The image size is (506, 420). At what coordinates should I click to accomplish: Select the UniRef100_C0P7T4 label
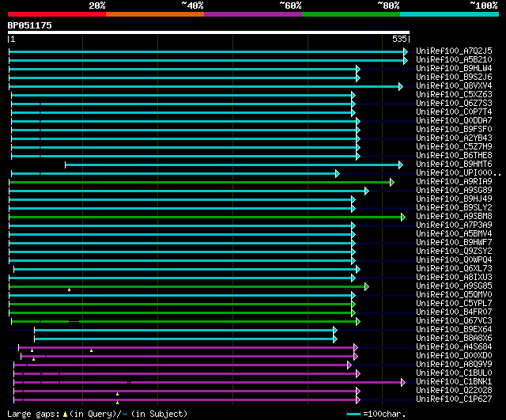pos(454,112)
